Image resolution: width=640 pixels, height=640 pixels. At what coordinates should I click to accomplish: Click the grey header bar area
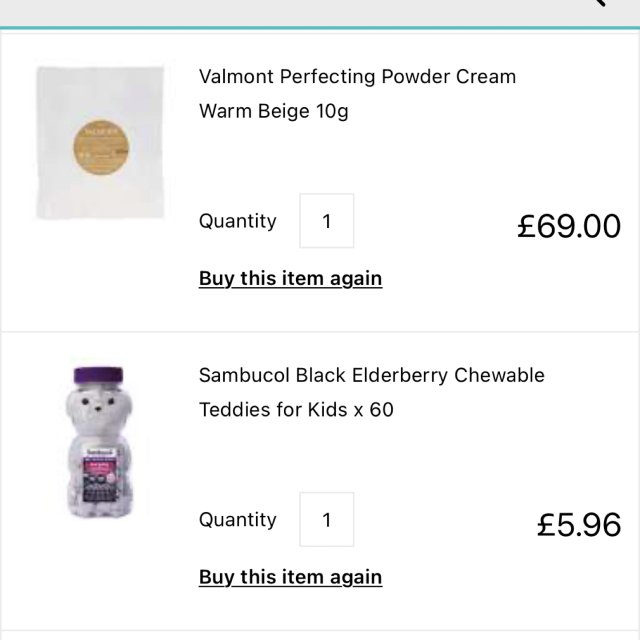point(300,10)
